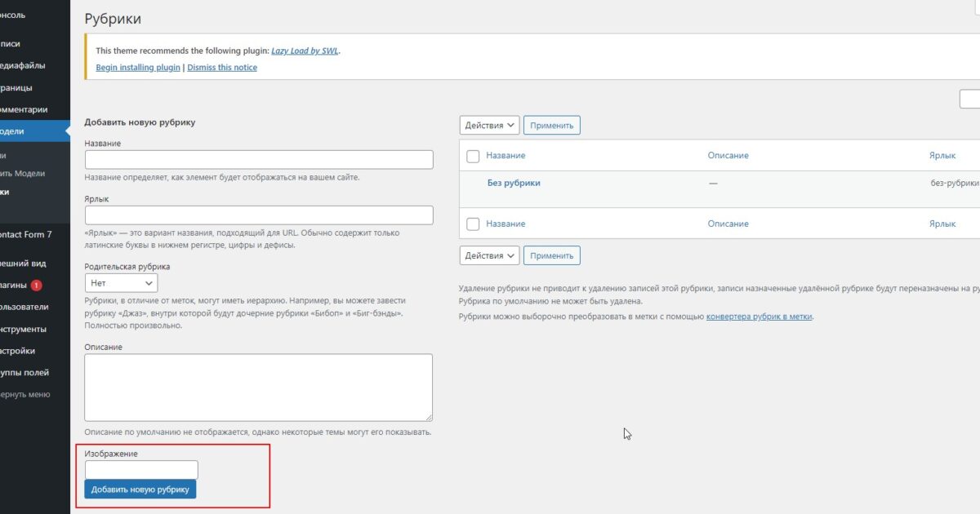
Task: Open Консоль in the admin sidebar
Action: (12, 15)
